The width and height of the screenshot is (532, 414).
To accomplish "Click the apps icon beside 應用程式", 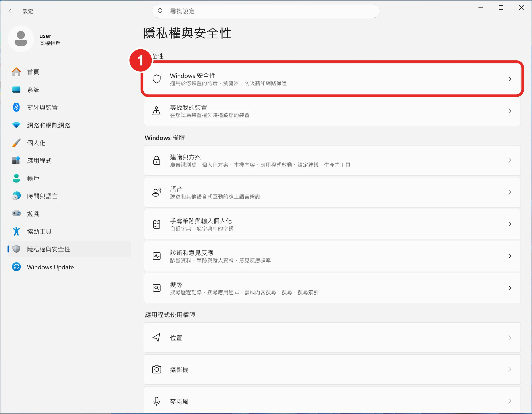I will click(16, 160).
